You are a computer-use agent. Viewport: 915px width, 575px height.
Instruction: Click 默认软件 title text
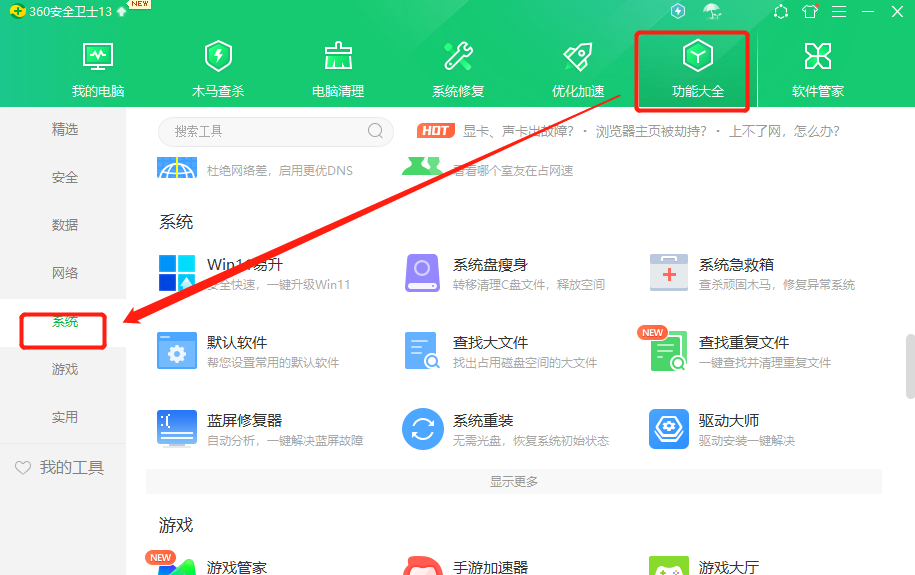click(x=237, y=343)
